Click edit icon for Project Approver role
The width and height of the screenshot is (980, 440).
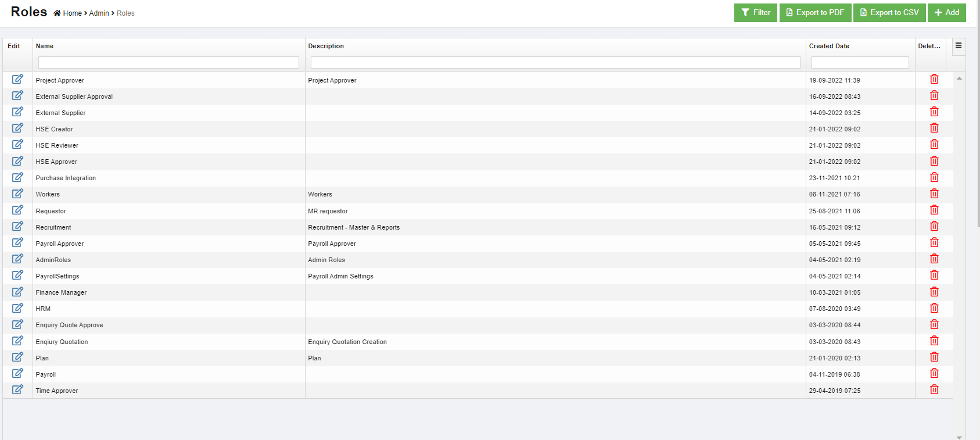[17, 79]
